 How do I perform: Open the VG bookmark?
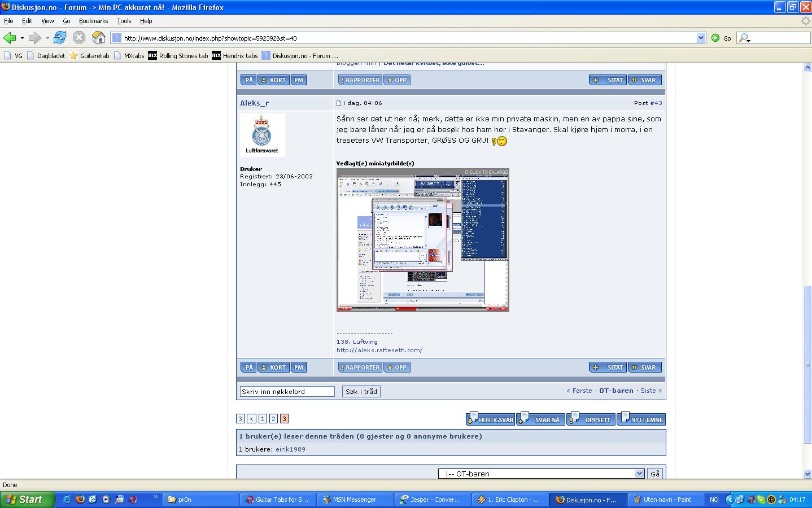(14, 56)
